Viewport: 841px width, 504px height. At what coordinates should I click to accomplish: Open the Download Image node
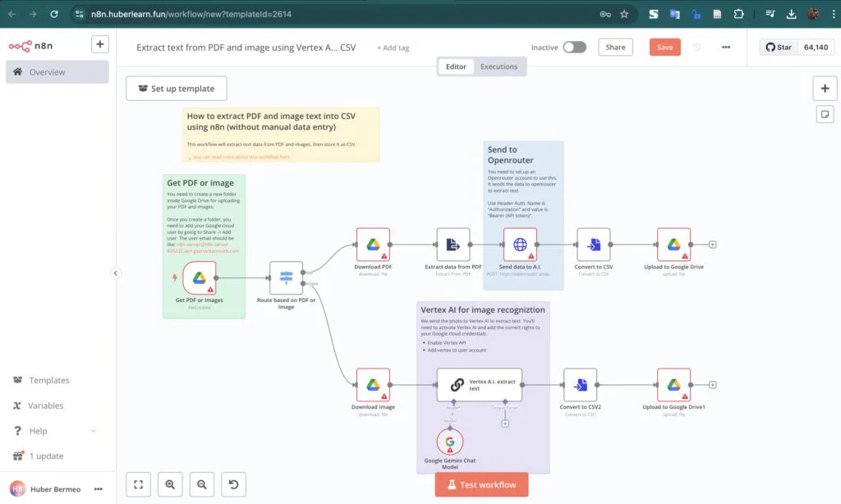[373, 385]
